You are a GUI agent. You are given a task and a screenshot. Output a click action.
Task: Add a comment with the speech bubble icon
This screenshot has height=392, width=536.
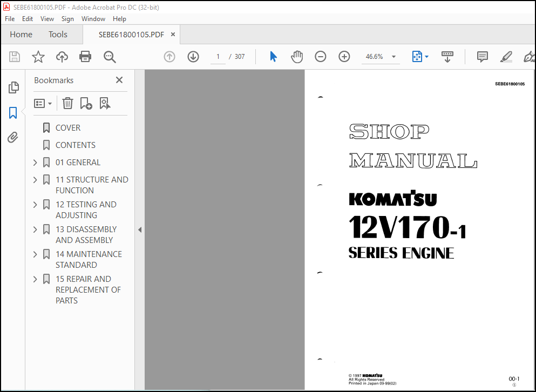point(483,57)
